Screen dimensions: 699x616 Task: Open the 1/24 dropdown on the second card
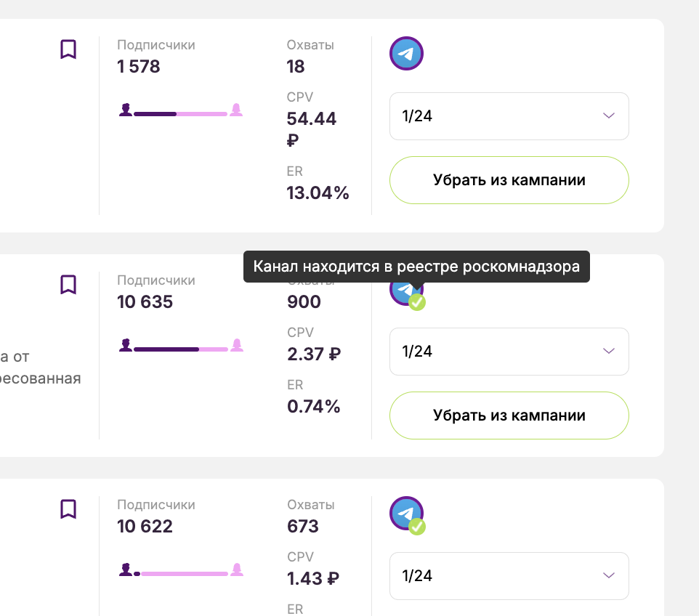pos(509,352)
